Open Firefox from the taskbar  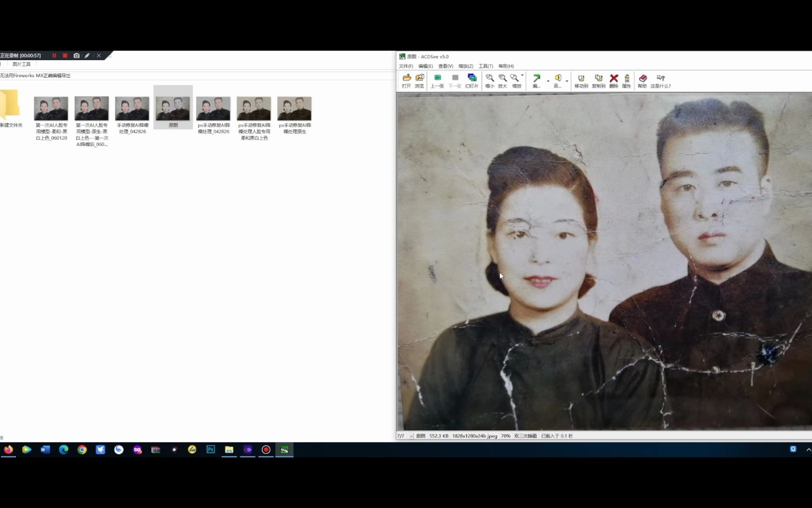pyautogui.click(x=9, y=450)
